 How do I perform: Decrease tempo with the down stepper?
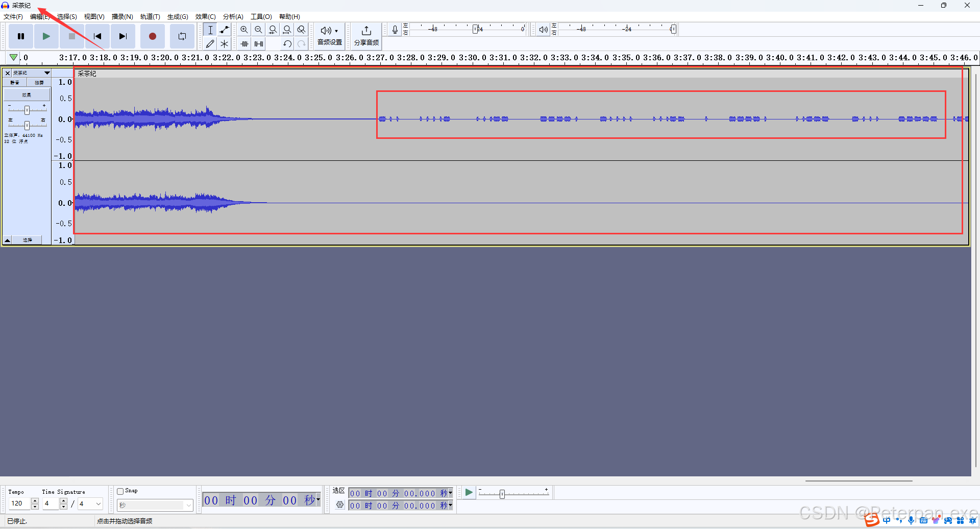[35, 507]
